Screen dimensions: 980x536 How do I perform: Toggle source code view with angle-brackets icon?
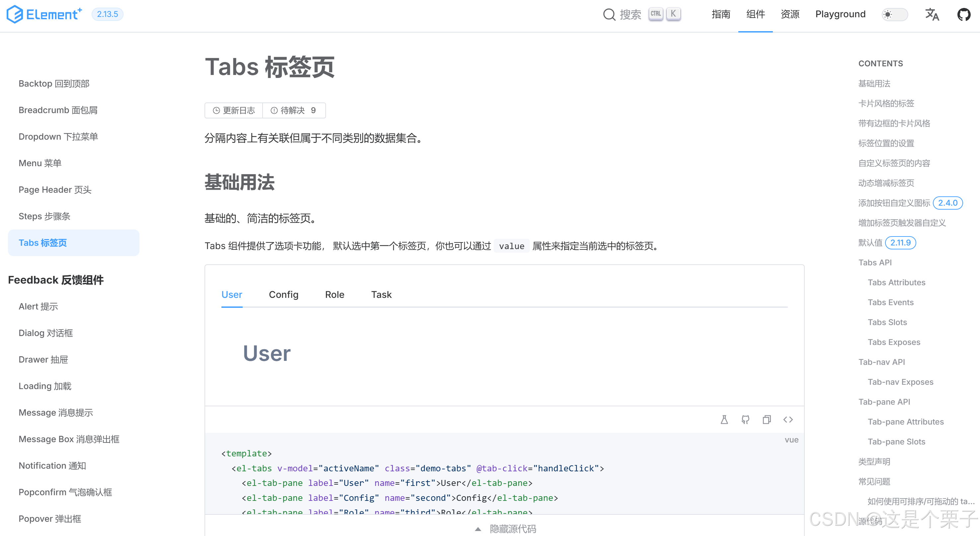click(788, 419)
